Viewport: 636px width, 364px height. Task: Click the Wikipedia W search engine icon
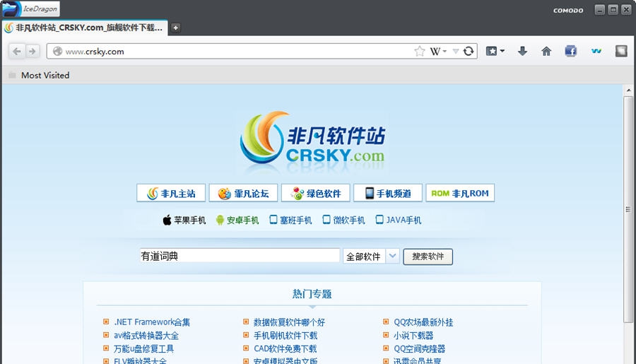(435, 52)
